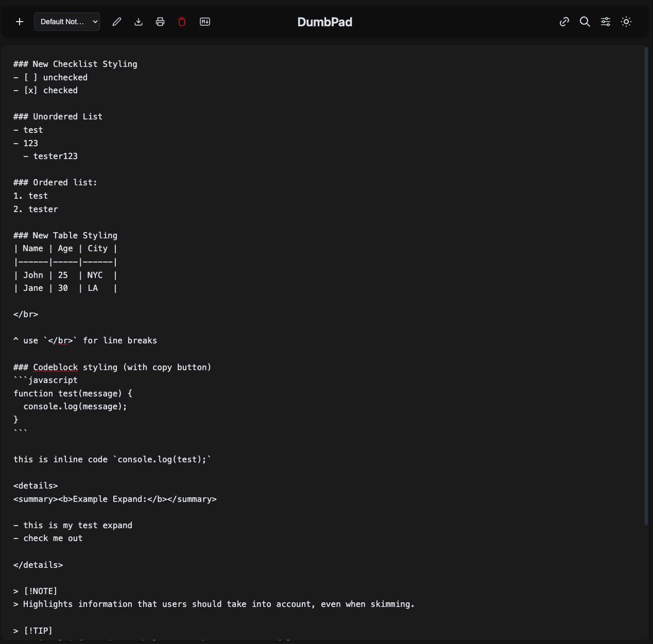This screenshot has height=644, width=653.
Task: Click the '- [x] checked' line
Action: click(x=46, y=90)
